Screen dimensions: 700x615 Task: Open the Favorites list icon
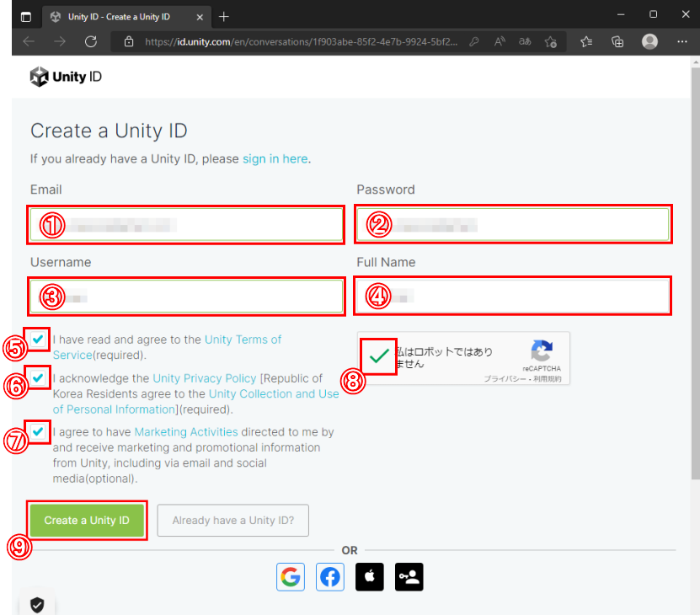point(586,41)
